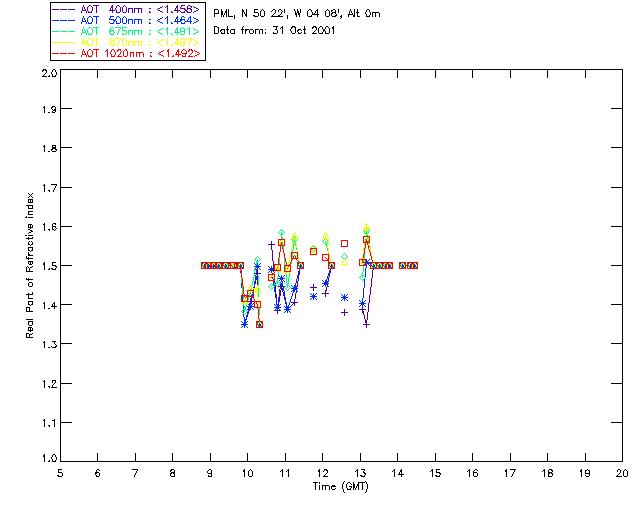640x512 pixels.
Task: Click the x-axis tick label 18
Action: point(547,473)
